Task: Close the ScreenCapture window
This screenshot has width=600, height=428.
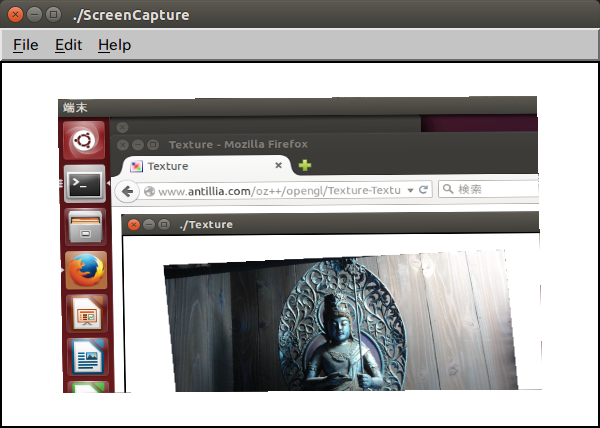Action: coord(15,15)
